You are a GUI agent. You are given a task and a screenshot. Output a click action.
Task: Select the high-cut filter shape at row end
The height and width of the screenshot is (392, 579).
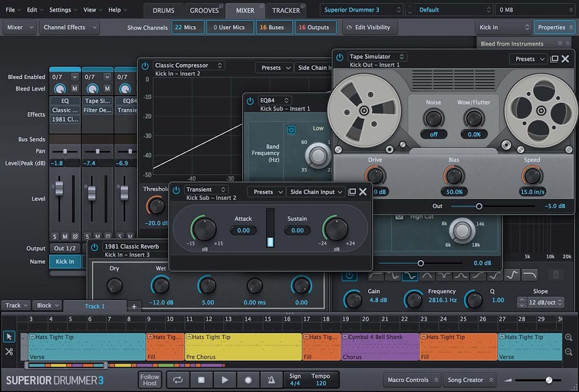(x=529, y=275)
